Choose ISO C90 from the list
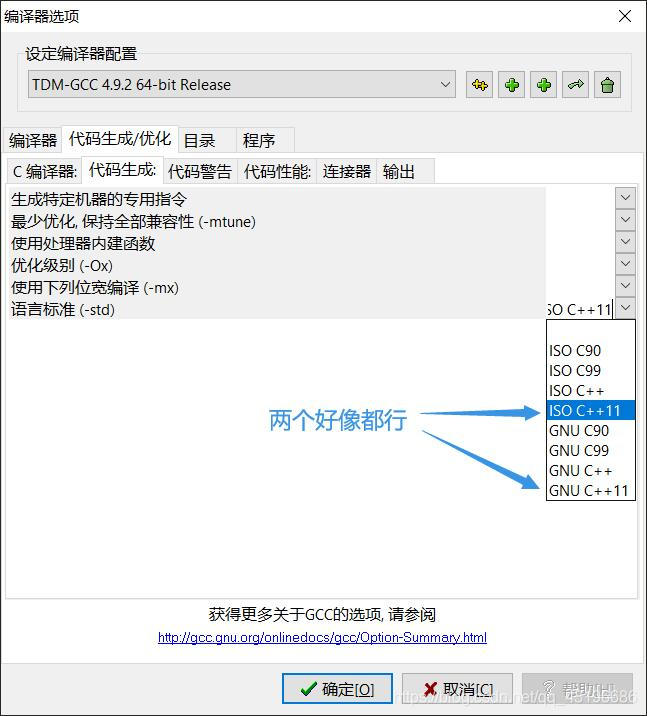This screenshot has width=647, height=716. point(590,351)
